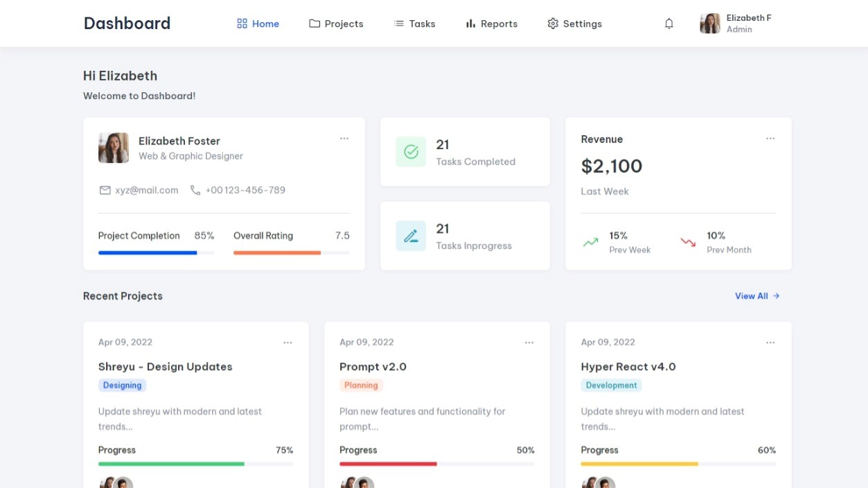Click the Tasks Inprogress pencil icon

coord(411,236)
